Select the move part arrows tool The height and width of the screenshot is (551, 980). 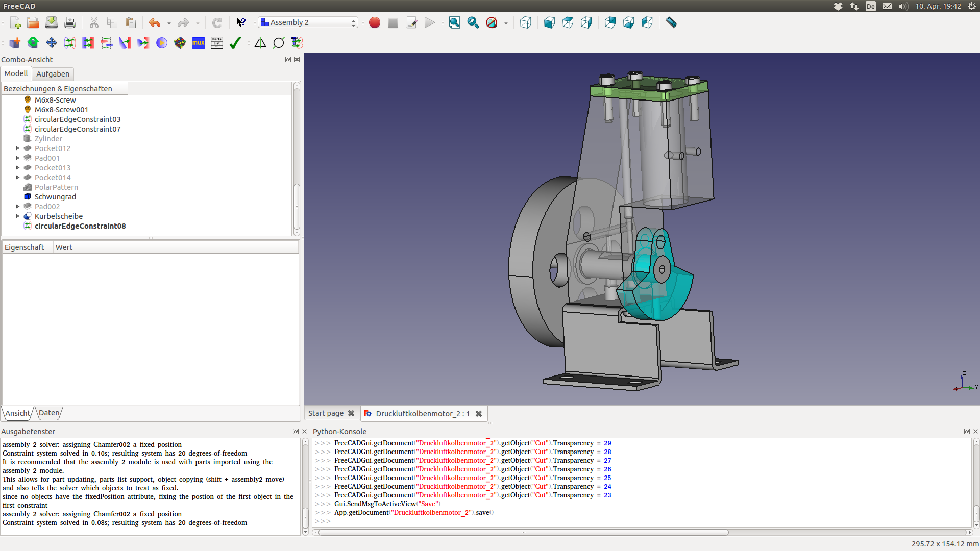pyautogui.click(x=52, y=43)
